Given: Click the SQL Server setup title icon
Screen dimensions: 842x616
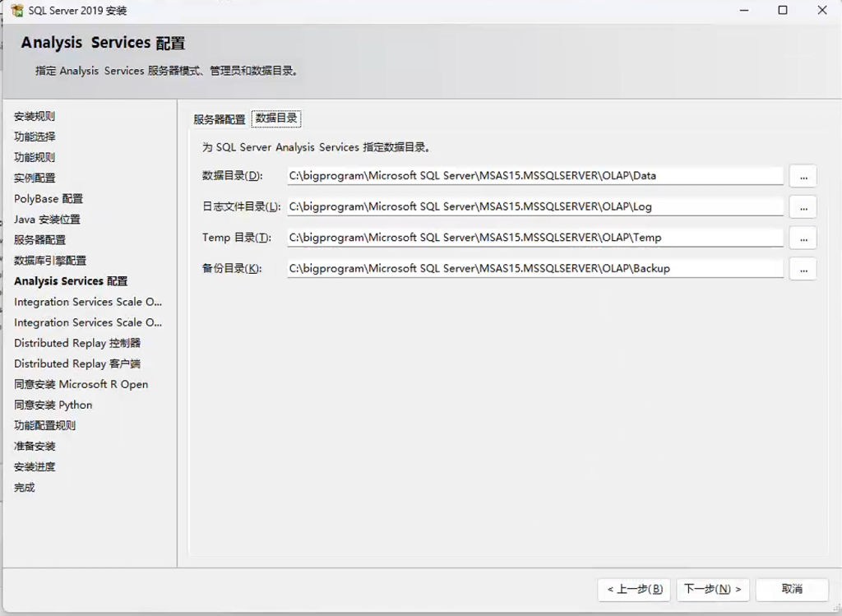Looking at the screenshot, I should (x=17, y=10).
